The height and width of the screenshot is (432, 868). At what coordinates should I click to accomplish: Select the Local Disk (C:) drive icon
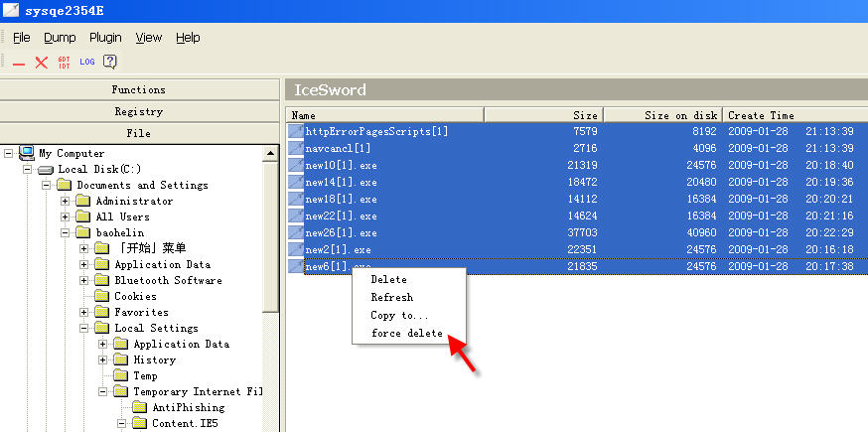(x=46, y=169)
